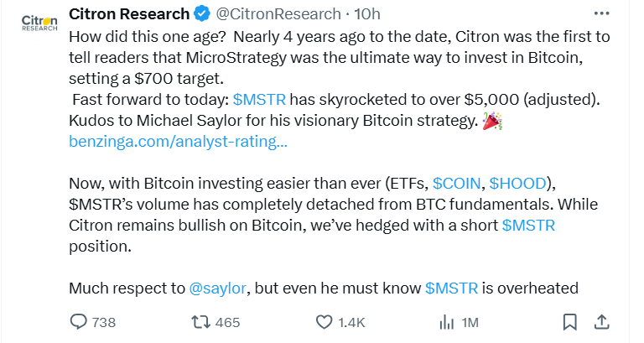The height and width of the screenshot is (343, 644).
Task: Click the $MSTR cashtag before 'is overheated'
Action: 451,288
